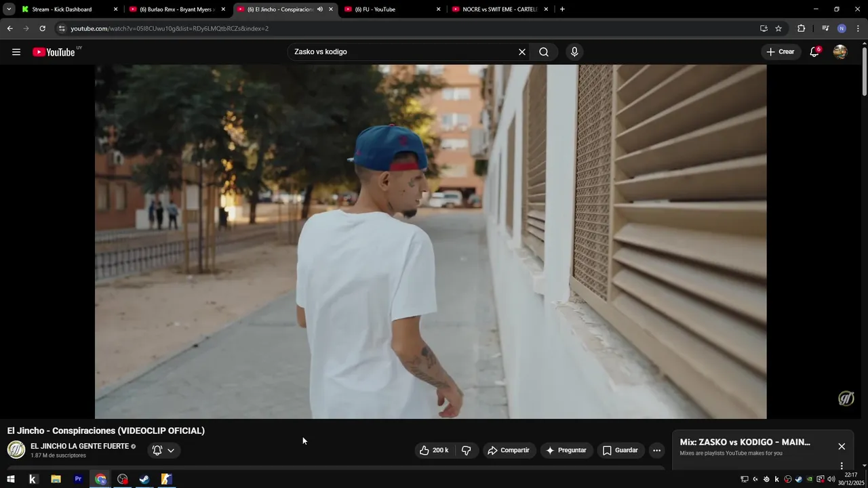Install or cast icon in address bar
The height and width of the screenshot is (488, 868).
[x=764, y=28]
